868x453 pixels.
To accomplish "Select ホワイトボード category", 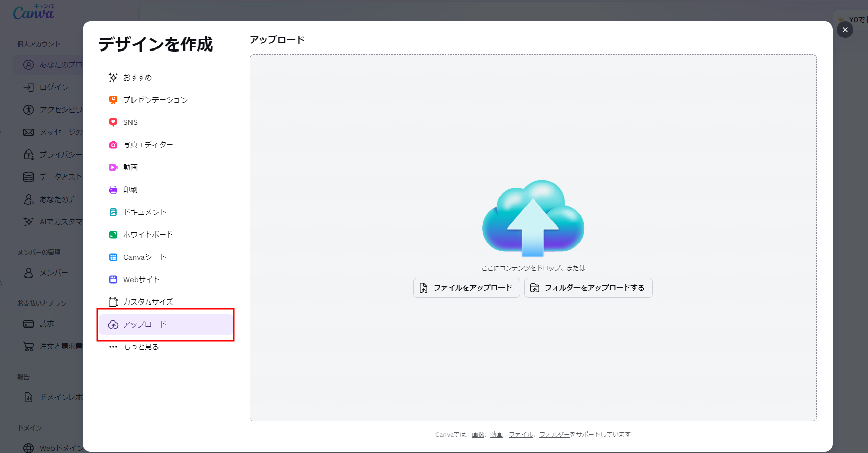I will coord(167,235).
